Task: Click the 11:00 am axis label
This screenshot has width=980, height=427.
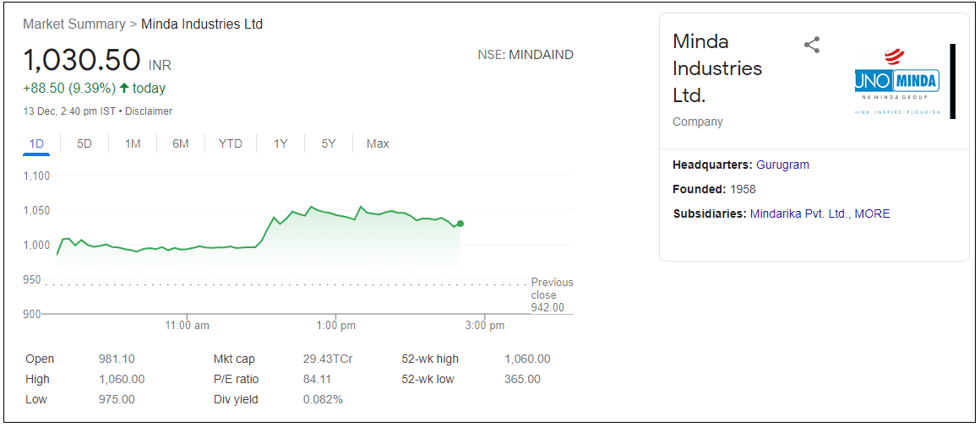Action: 188,325
